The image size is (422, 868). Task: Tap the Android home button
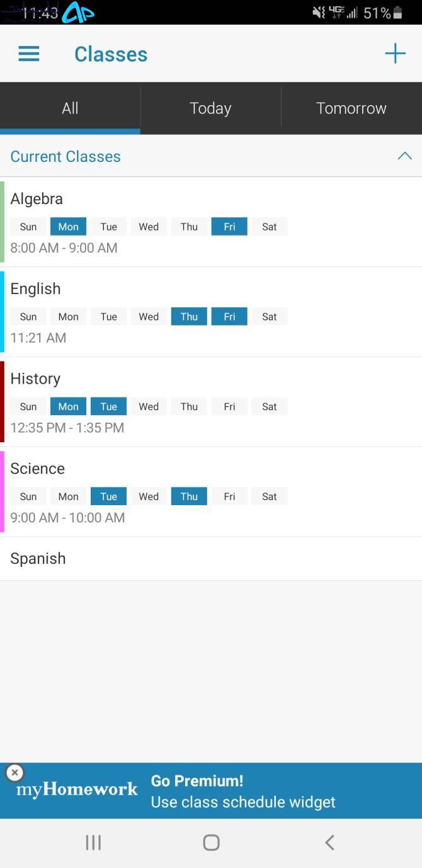click(211, 843)
